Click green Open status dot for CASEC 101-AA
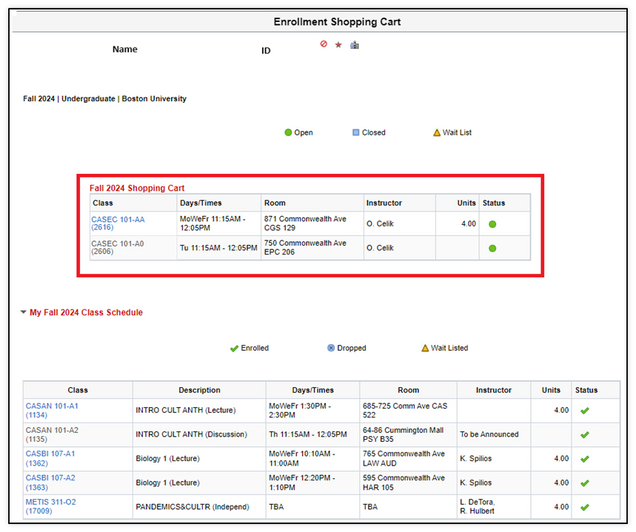636x532 pixels. pyautogui.click(x=492, y=224)
